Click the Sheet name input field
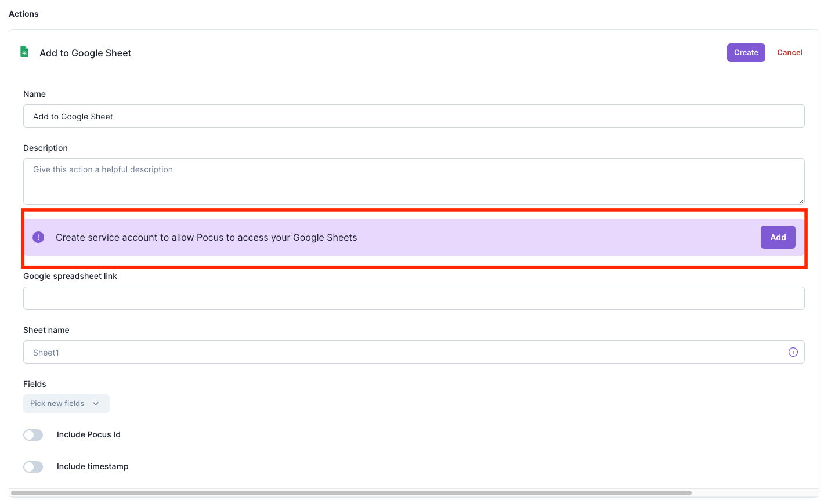828x504 pixels. [x=414, y=352]
